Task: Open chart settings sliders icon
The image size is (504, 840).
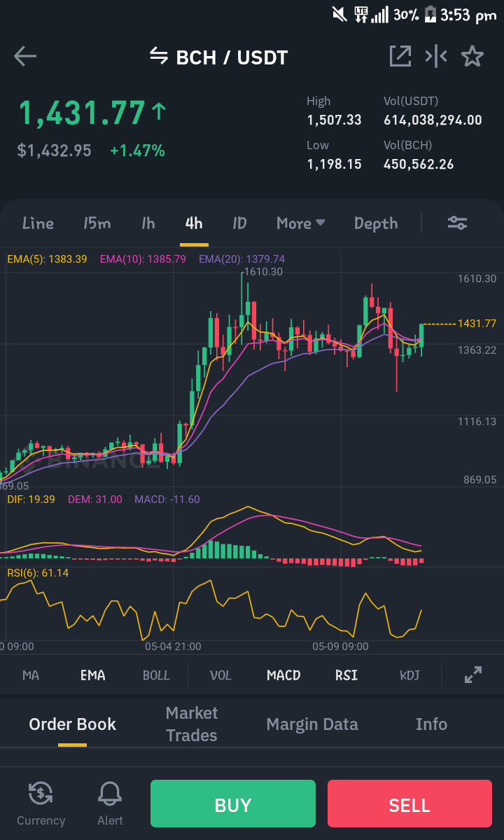Action: (458, 223)
